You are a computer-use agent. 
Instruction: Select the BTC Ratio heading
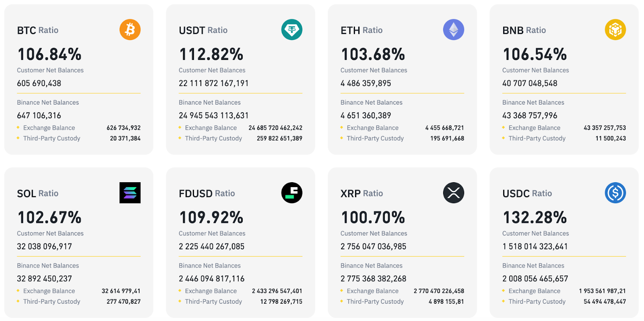[38, 30]
